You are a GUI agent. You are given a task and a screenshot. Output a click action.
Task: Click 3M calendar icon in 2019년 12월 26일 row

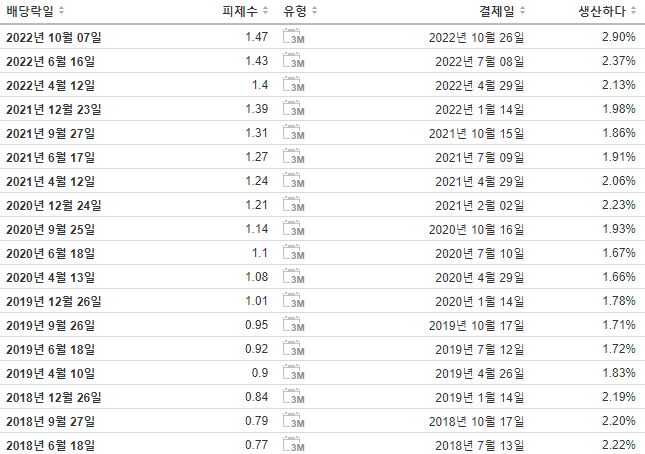pos(294,300)
